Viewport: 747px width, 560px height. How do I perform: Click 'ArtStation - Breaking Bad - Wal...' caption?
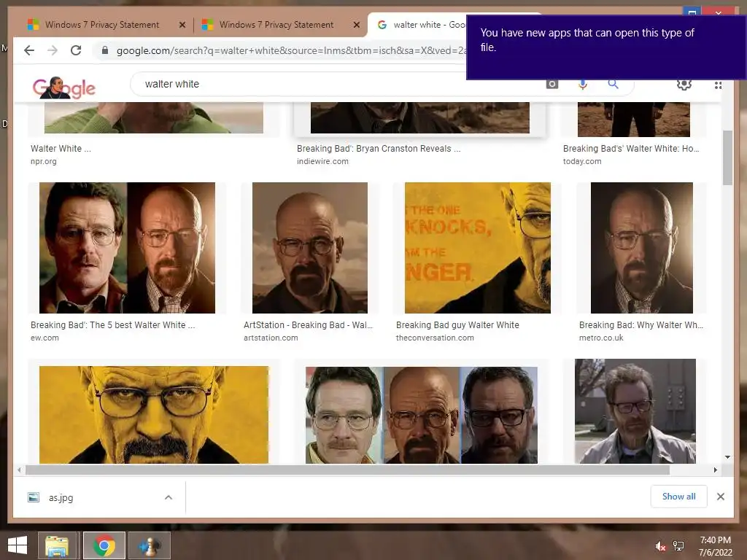(x=309, y=325)
